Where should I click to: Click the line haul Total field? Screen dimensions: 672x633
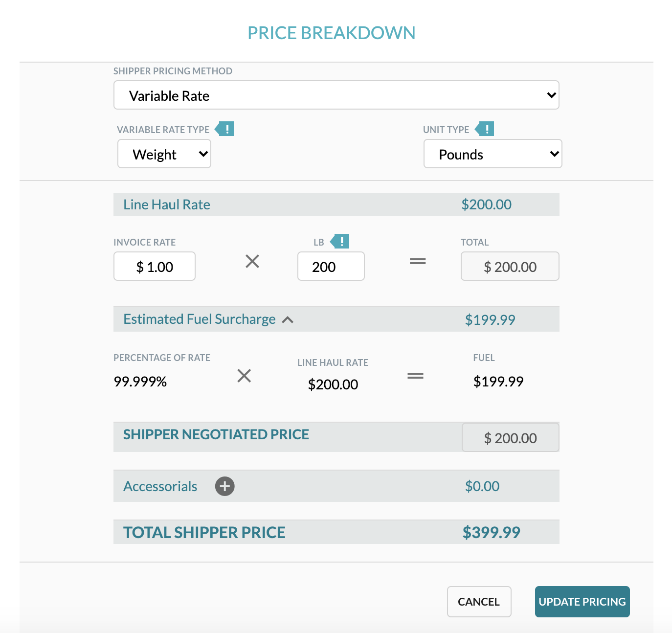tap(510, 267)
